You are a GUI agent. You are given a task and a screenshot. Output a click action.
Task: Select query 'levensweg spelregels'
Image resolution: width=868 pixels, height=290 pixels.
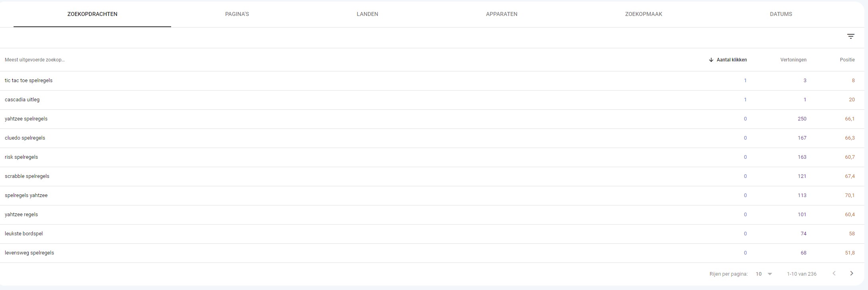coord(30,253)
